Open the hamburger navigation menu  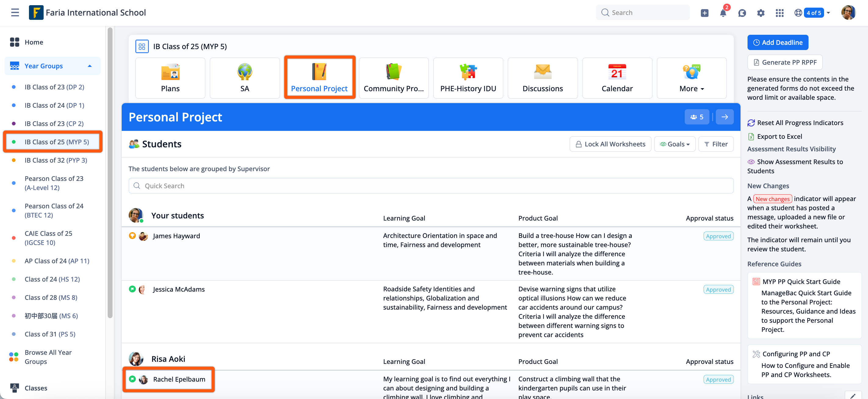pyautogui.click(x=15, y=13)
